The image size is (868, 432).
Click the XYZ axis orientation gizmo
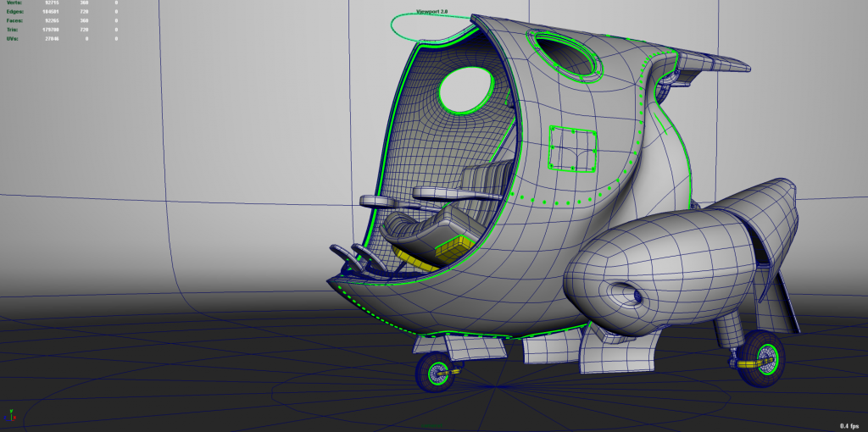(10, 415)
